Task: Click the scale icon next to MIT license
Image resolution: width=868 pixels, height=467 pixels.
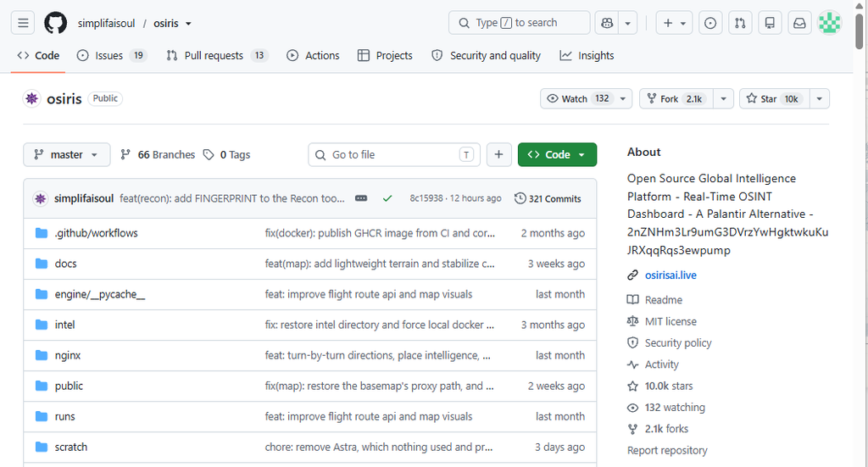Action: pyautogui.click(x=632, y=321)
